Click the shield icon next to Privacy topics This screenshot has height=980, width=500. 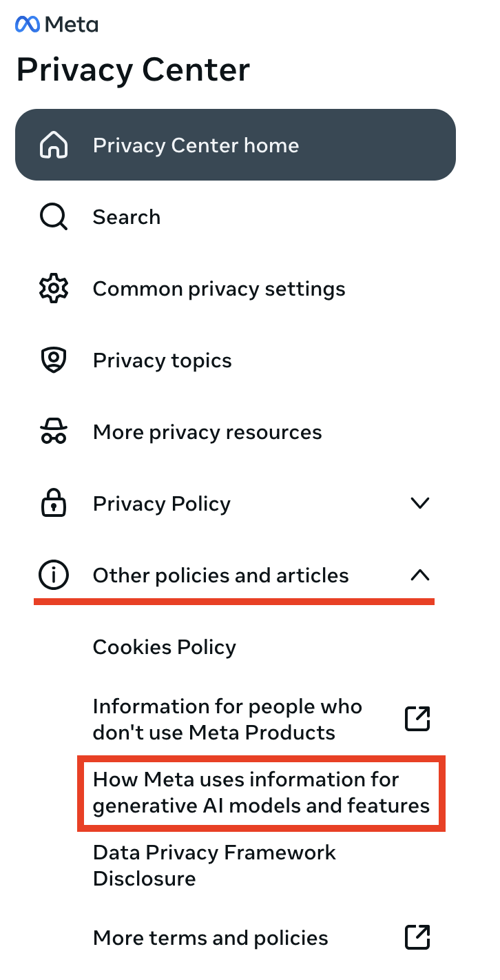pos(53,360)
